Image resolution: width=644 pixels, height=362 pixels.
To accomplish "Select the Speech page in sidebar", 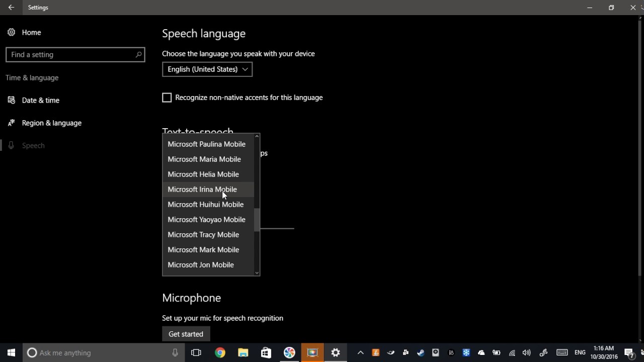I will (x=33, y=145).
